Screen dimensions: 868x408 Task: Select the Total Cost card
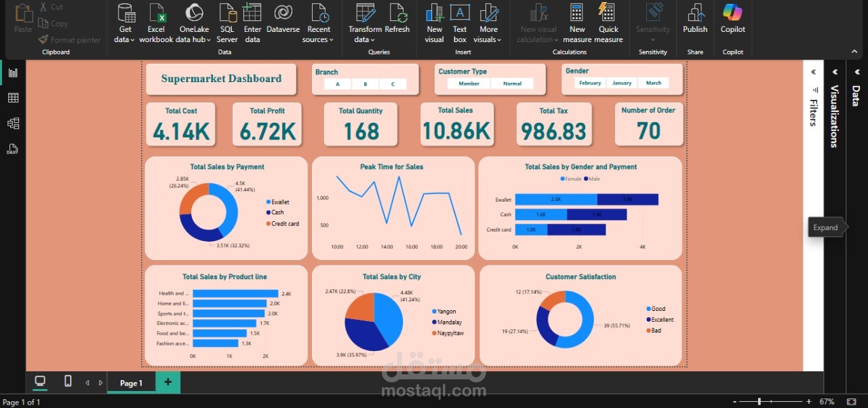tap(181, 124)
